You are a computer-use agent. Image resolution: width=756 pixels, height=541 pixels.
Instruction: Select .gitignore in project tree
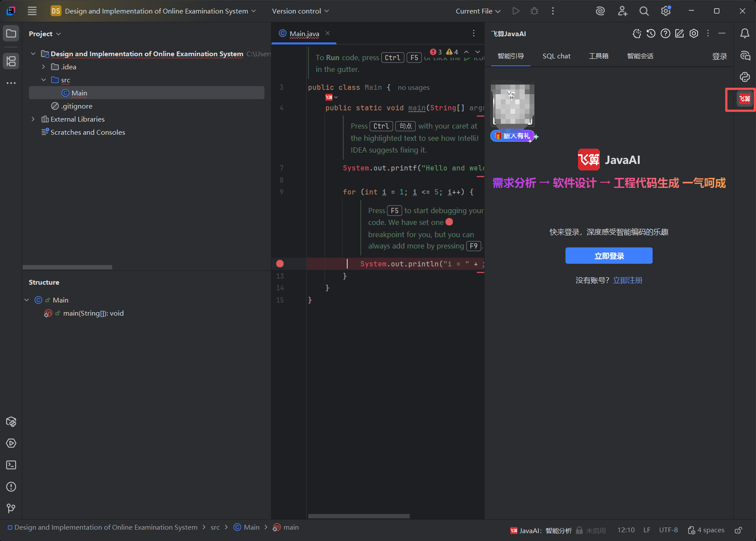[x=72, y=106]
